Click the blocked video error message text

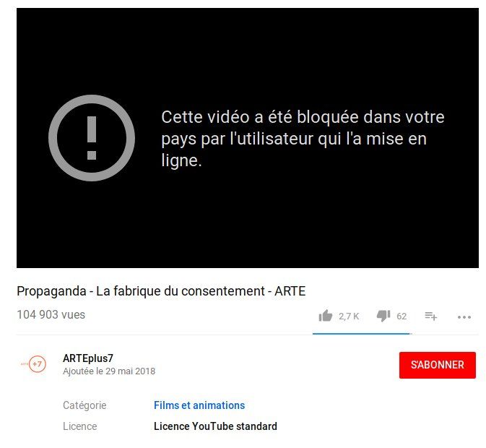tap(303, 139)
